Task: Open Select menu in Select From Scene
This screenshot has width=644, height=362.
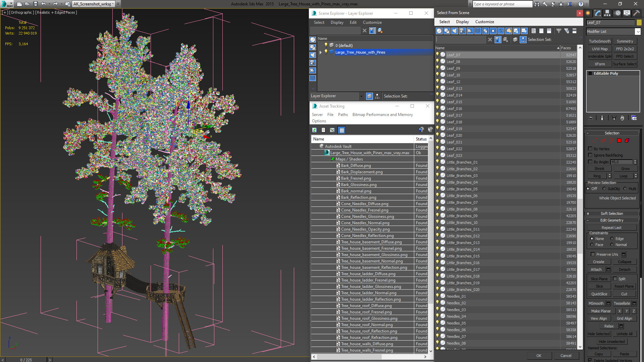Action: click(x=444, y=22)
